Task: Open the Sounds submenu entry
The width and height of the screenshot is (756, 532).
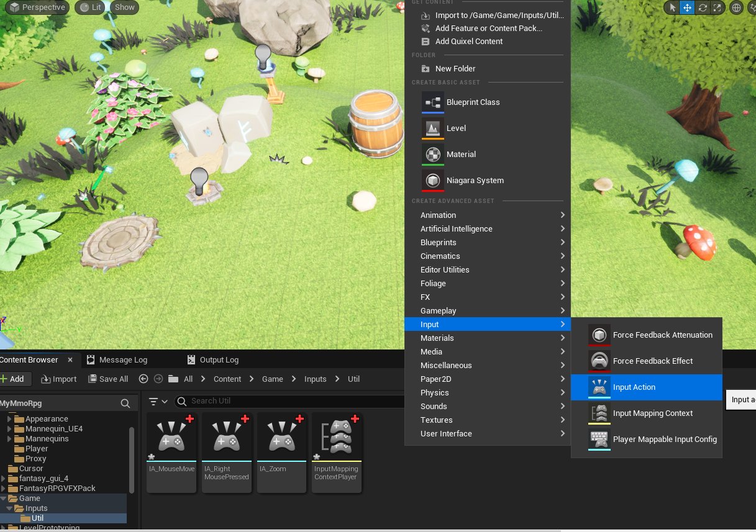Action: tap(488, 406)
